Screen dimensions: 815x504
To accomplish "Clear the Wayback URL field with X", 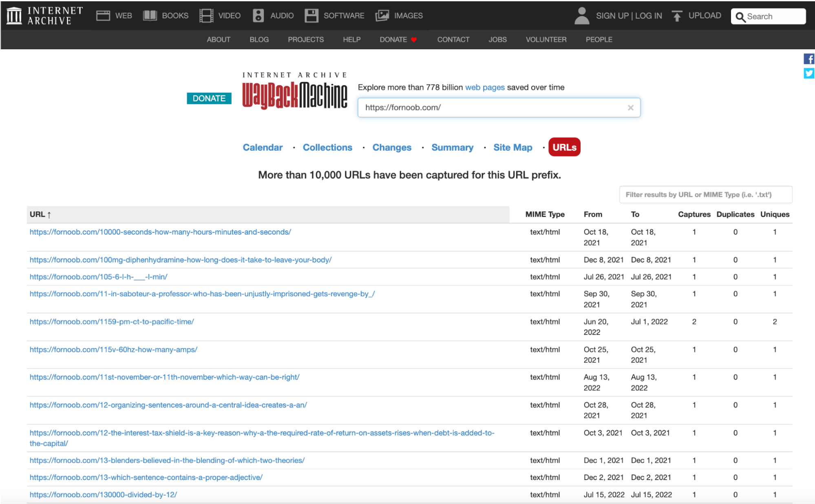I will pyautogui.click(x=630, y=108).
